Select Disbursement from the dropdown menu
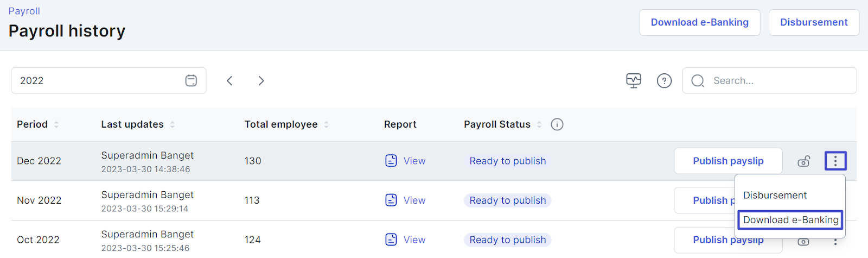 coord(775,195)
